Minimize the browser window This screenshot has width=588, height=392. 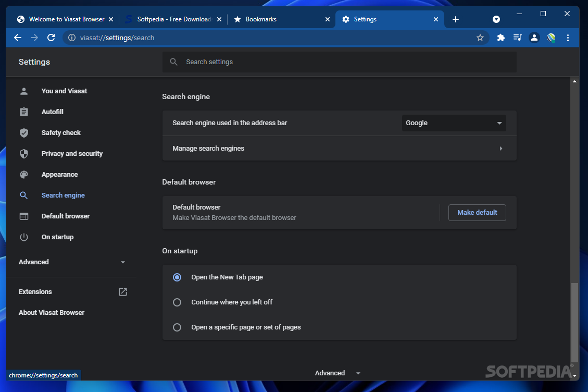(519, 14)
